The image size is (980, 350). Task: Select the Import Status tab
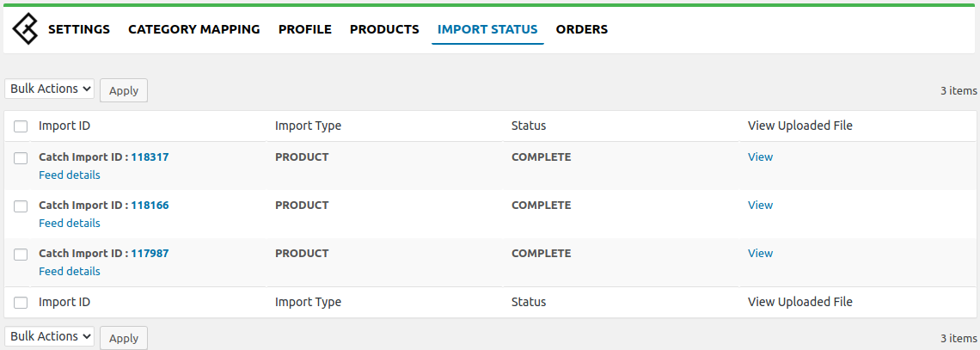tap(487, 29)
